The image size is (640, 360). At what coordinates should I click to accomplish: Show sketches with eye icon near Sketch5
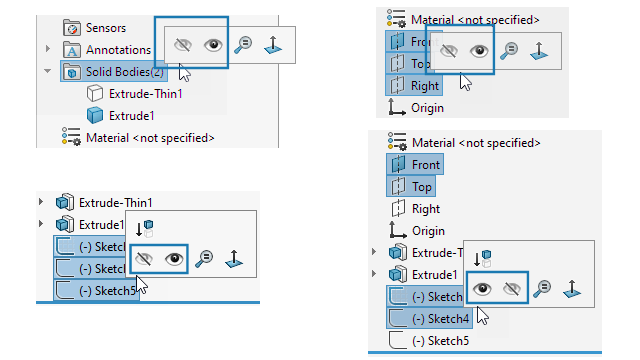coord(174,259)
